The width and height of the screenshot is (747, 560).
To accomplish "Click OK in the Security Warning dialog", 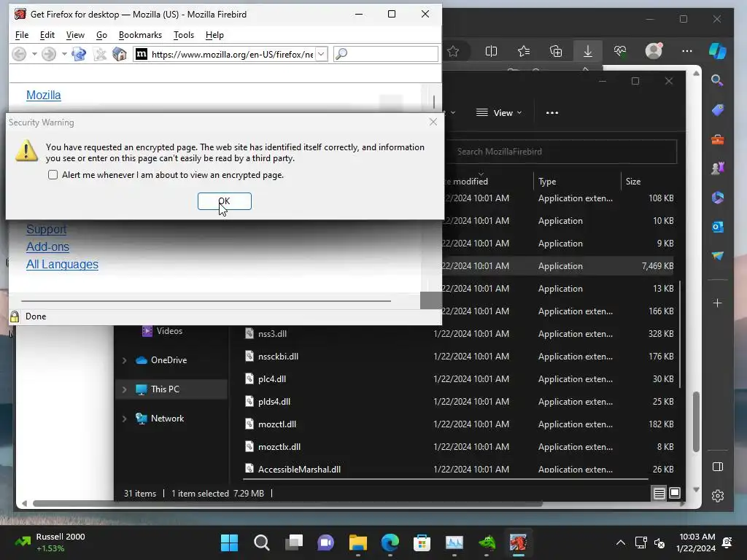I will (x=225, y=201).
